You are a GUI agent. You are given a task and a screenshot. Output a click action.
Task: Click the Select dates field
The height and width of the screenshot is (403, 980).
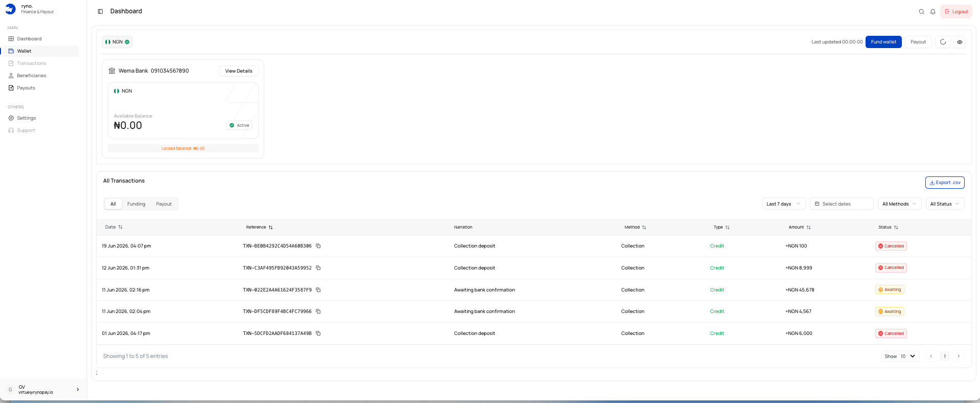pos(842,204)
